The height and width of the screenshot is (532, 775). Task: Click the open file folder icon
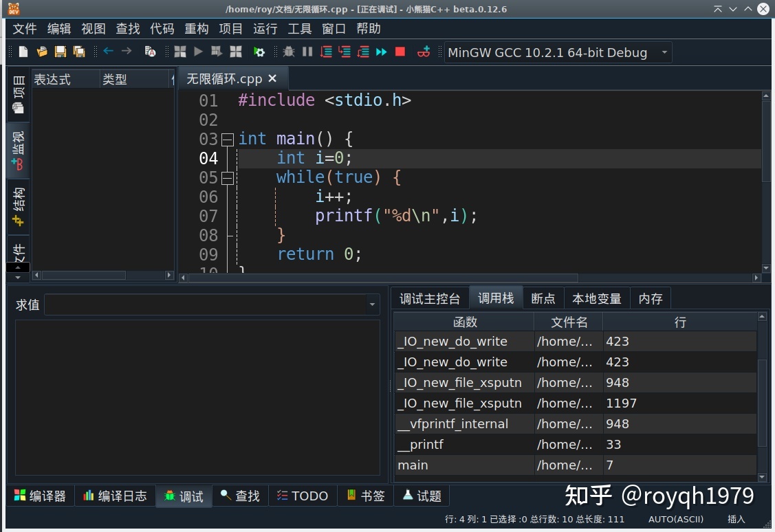pyautogui.click(x=42, y=52)
